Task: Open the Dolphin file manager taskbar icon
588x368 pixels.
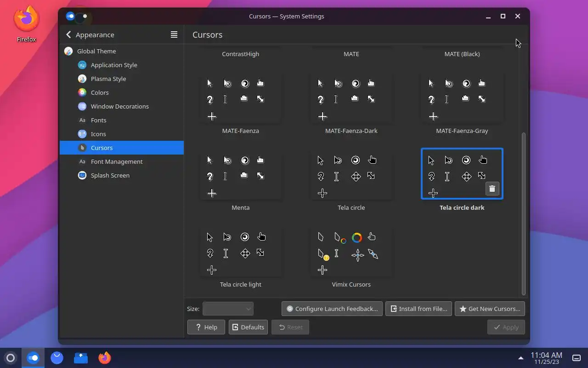Action: pyautogui.click(x=81, y=357)
